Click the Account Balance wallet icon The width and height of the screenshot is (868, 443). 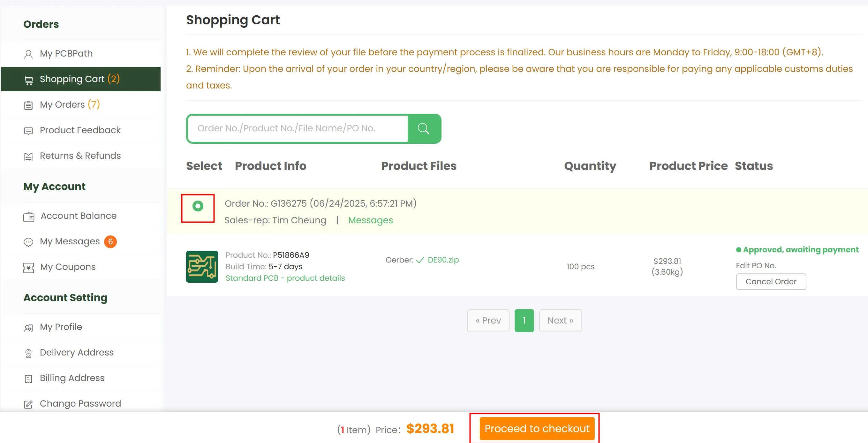(29, 217)
